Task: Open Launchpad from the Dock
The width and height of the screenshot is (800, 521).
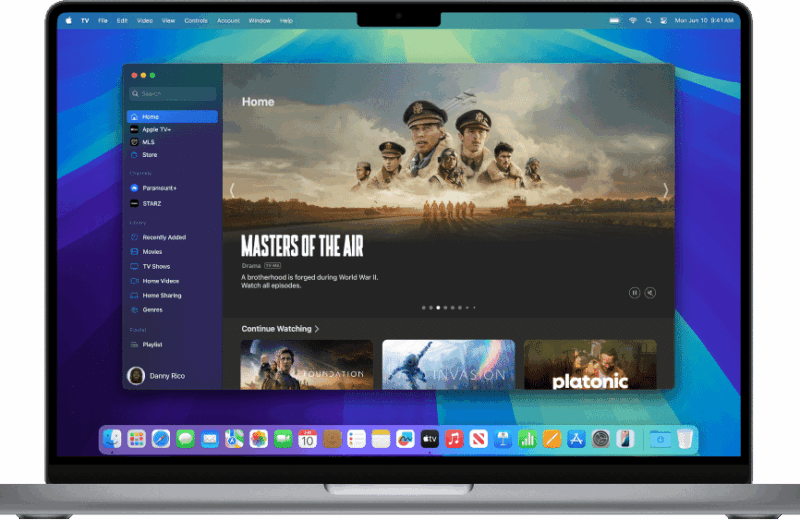Action: tap(137, 439)
